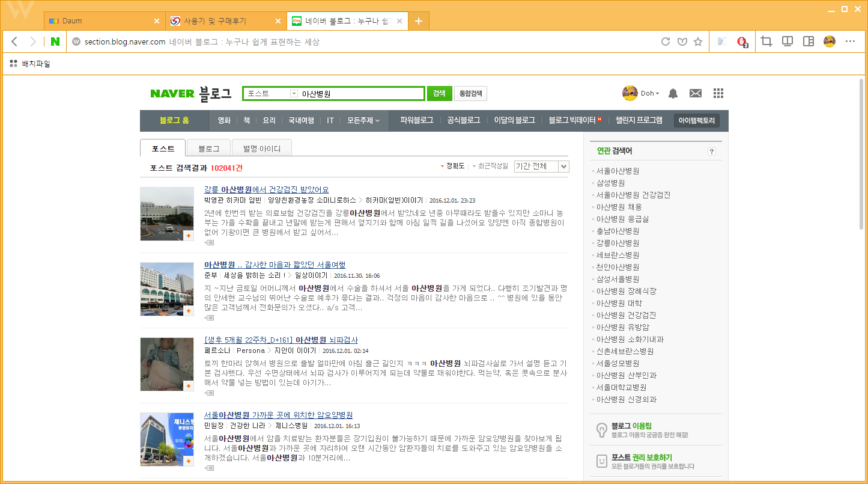Click related search 아산병원 장례식장
Screen dimensions: 868x484
626,291
